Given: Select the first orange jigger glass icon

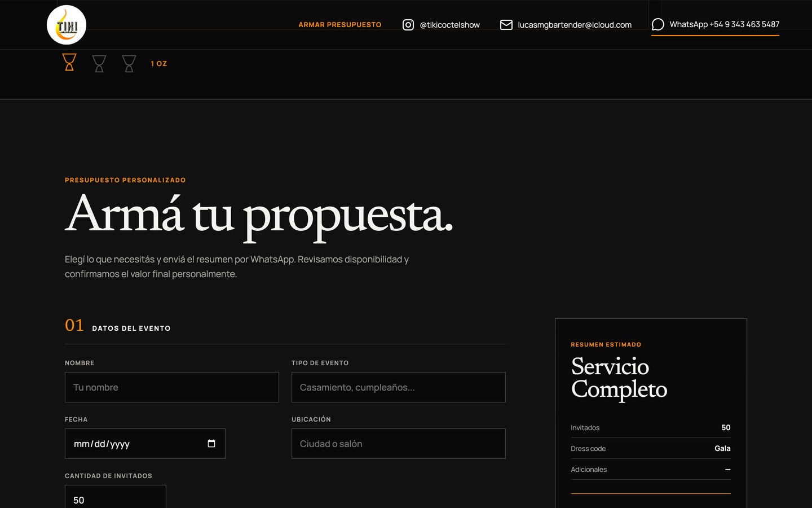Looking at the screenshot, I should coord(69,62).
